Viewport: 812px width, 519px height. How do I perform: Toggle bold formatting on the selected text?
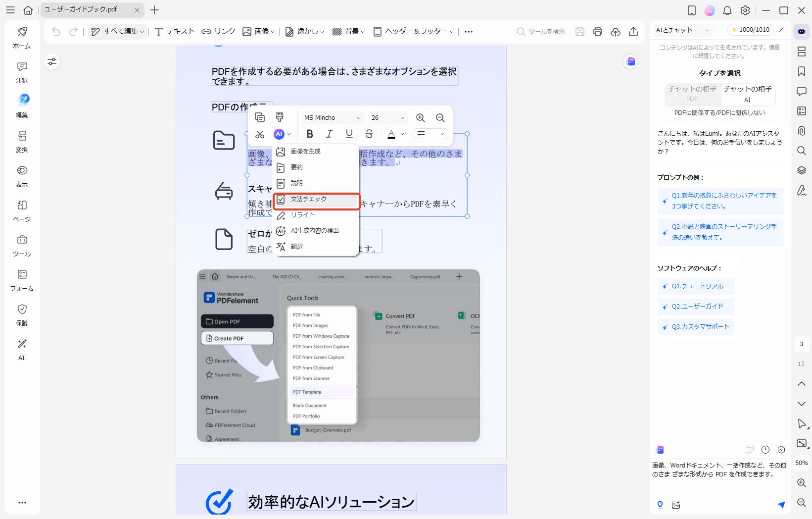[310, 134]
